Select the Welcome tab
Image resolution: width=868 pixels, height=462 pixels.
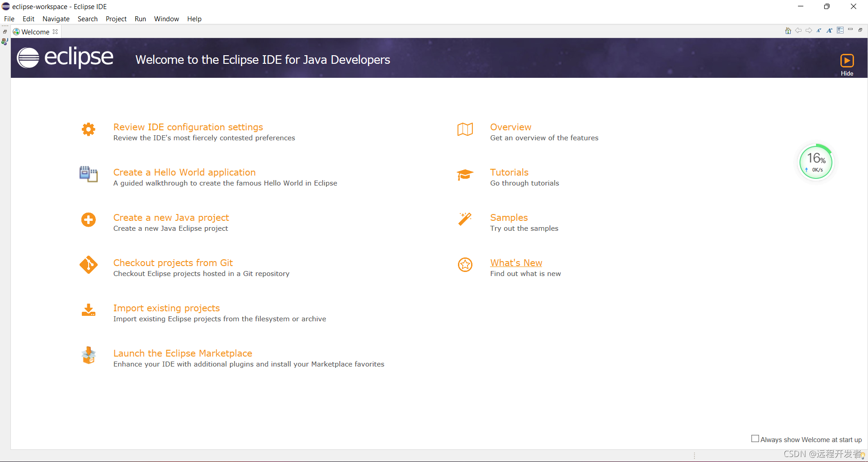[x=35, y=32]
